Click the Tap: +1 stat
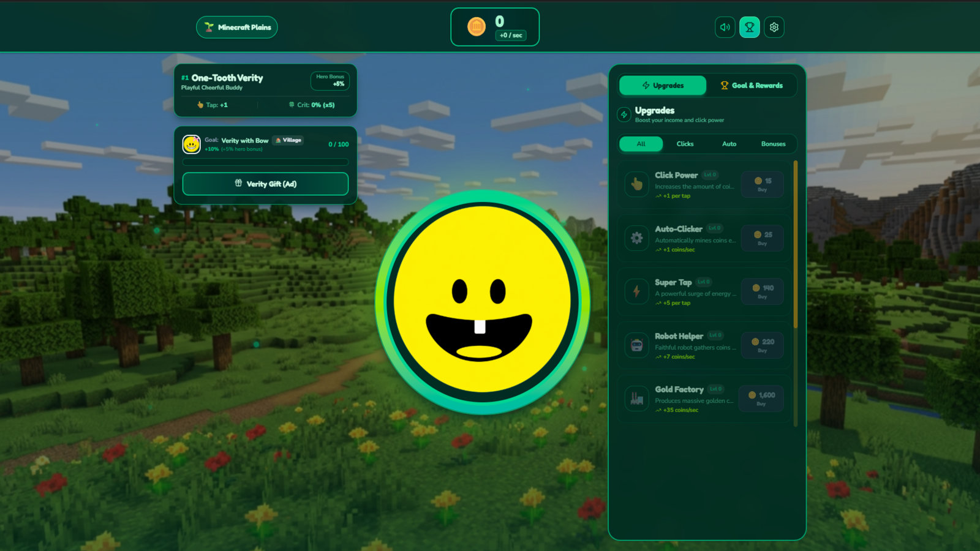Screen dimensions: 980x551 [213, 105]
